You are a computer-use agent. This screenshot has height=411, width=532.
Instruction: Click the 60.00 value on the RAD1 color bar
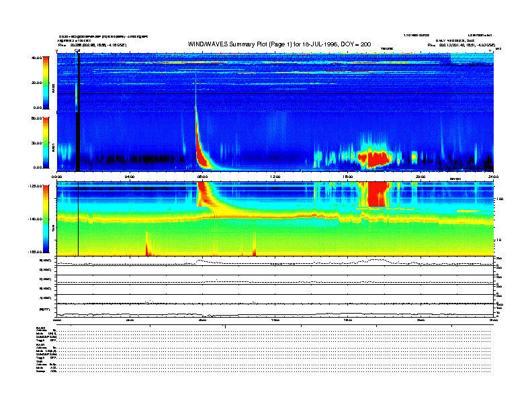(37, 118)
